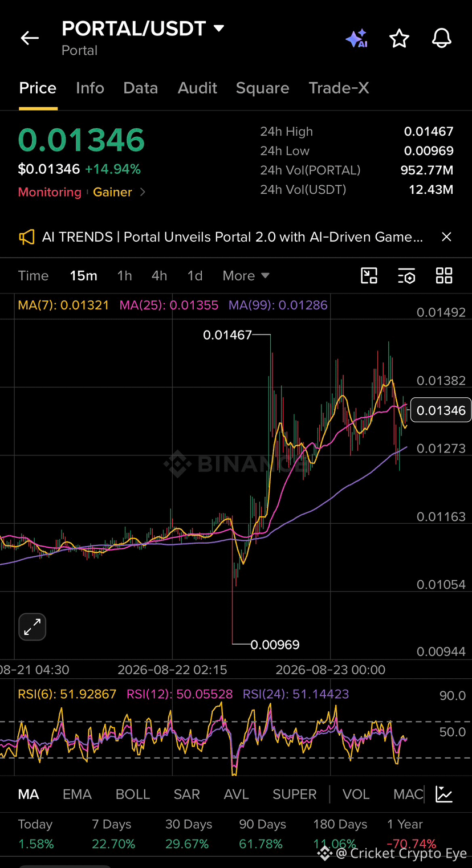Image resolution: width=472 pixels, height=868 pixels.
Task: Select the 1h interval
Action: (x=124, y=276)
